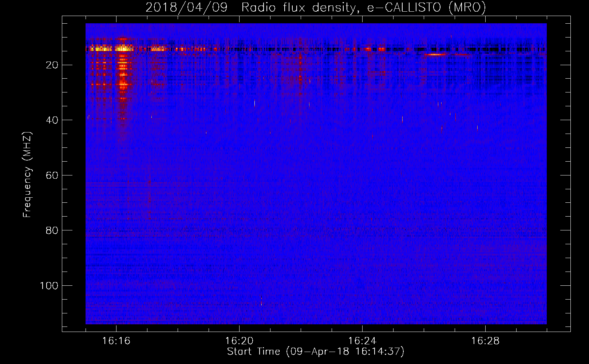This screenshot has width=589, height=364.
Task: Click the 80 MHz tick label
Action: [x=52, y=230]
